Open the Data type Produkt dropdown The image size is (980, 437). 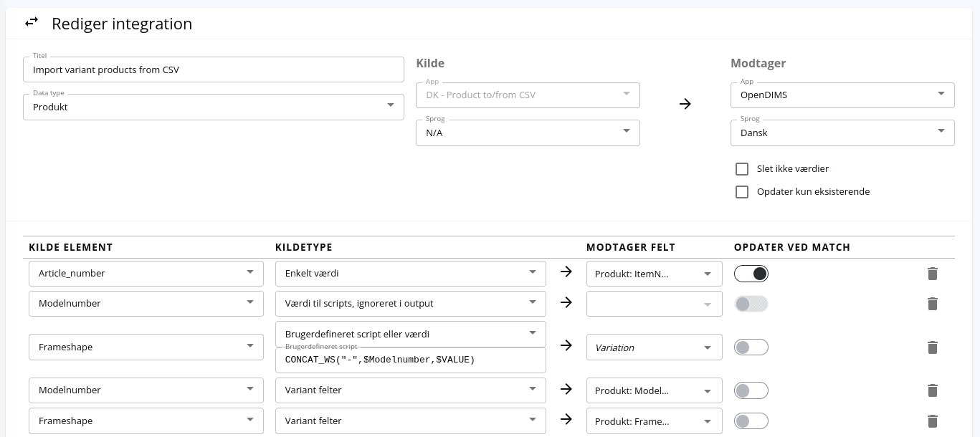pos(214,107)
